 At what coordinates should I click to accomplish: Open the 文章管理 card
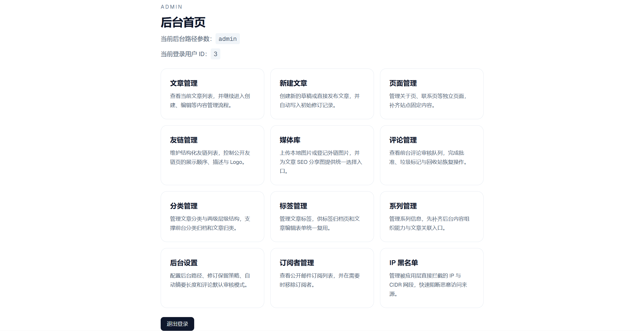click(212, 94)
